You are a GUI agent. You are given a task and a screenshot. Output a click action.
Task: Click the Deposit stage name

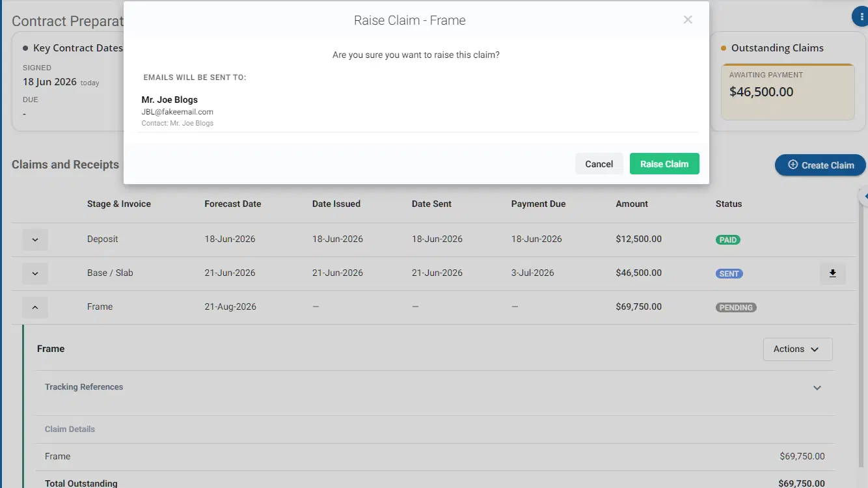tap(103, 239)
